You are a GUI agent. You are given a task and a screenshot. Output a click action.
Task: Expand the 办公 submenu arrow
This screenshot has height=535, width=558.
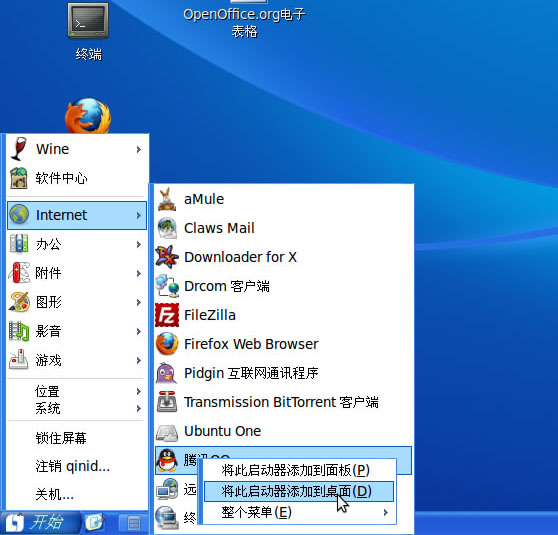(x=139, y=244)
